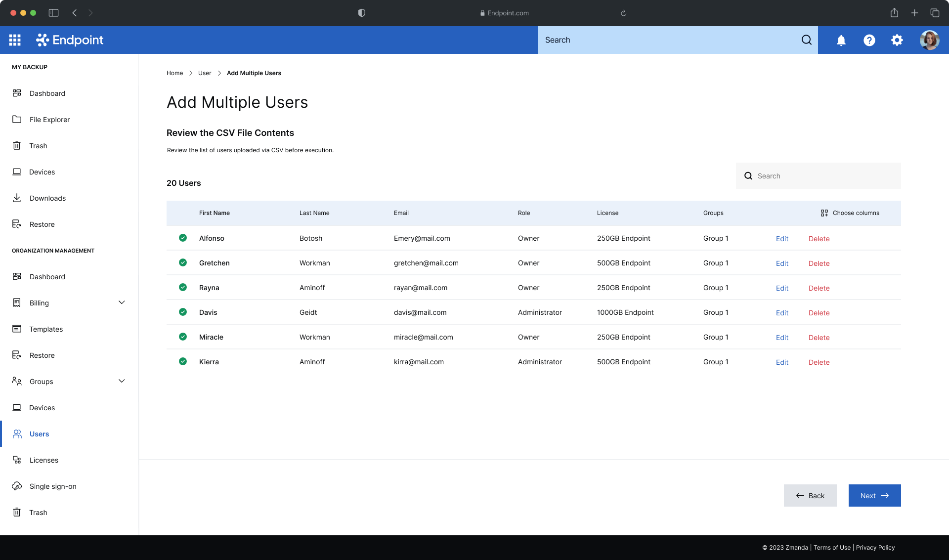Click the Back button

click(x=810, y=495)
